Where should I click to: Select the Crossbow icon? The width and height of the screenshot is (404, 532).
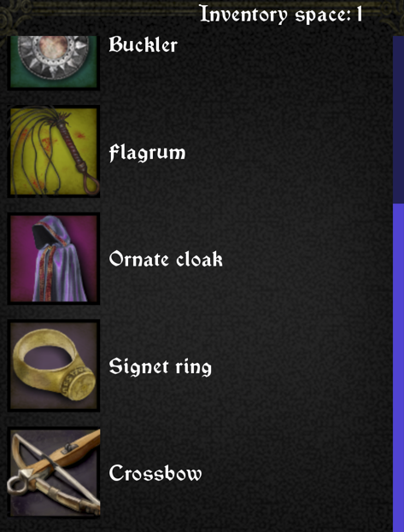click(54, 473)
